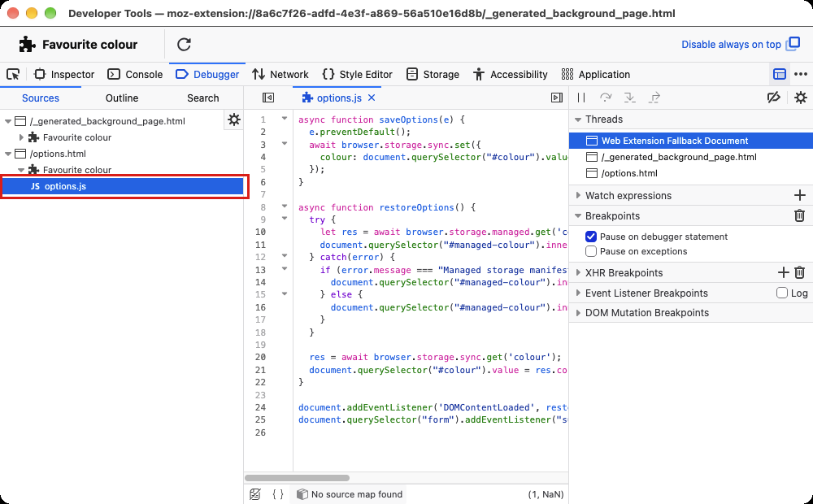Expand Favourite colour under background page
Viewport: 813px width, 504px height.
(x=21, y=137)
